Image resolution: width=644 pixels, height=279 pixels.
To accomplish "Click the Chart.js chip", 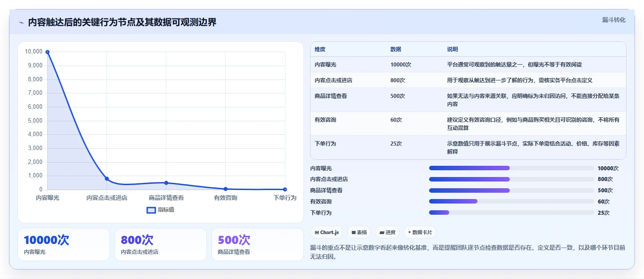I will click(x=327, y=232).
